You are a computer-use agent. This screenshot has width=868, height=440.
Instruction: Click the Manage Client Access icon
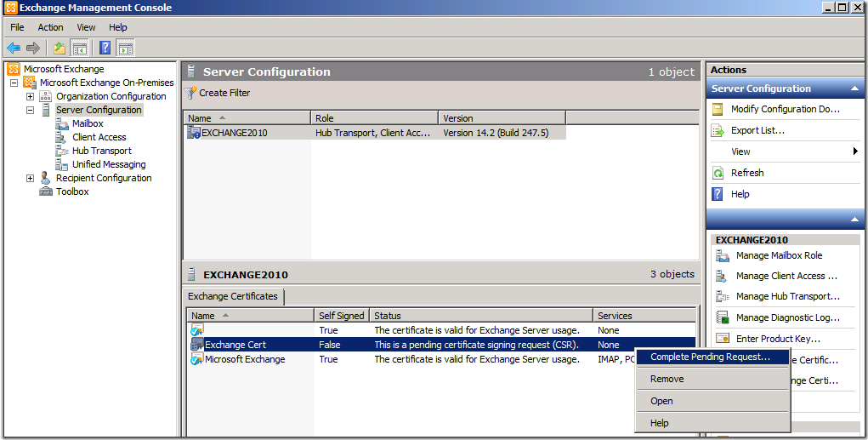pos(721,276)
